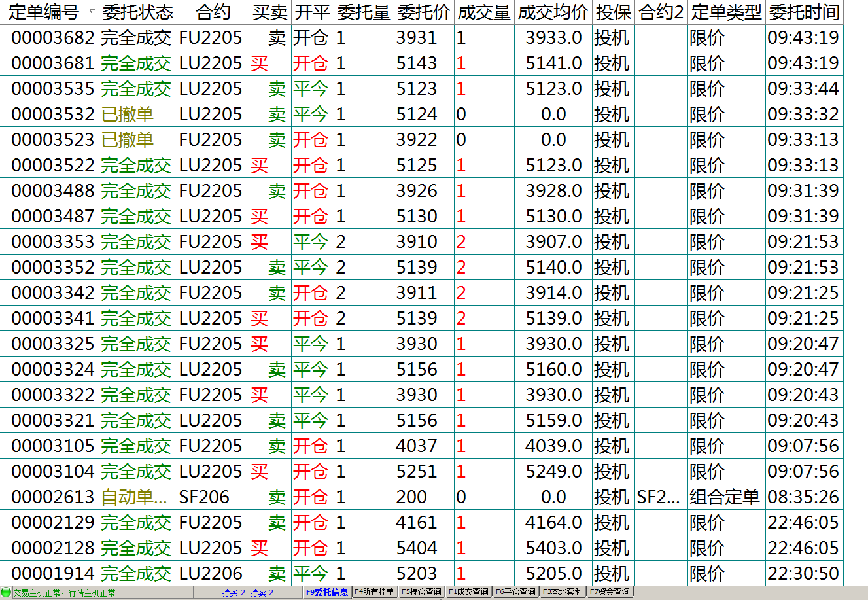Viewport: 868px width, 600px height.
Task: Click the 成交均价 column header
Action: (x=553, y=12)
